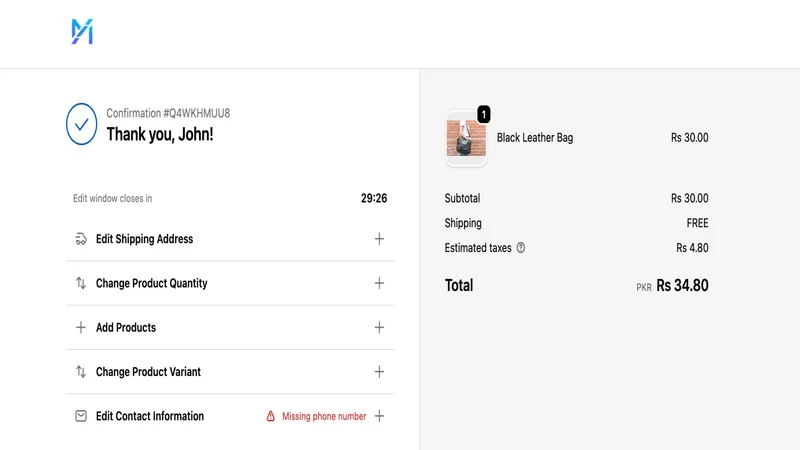This screenshot has width=800, height=450.
Task: Expand the Add Products row with right plus
Action: [379, 328]
